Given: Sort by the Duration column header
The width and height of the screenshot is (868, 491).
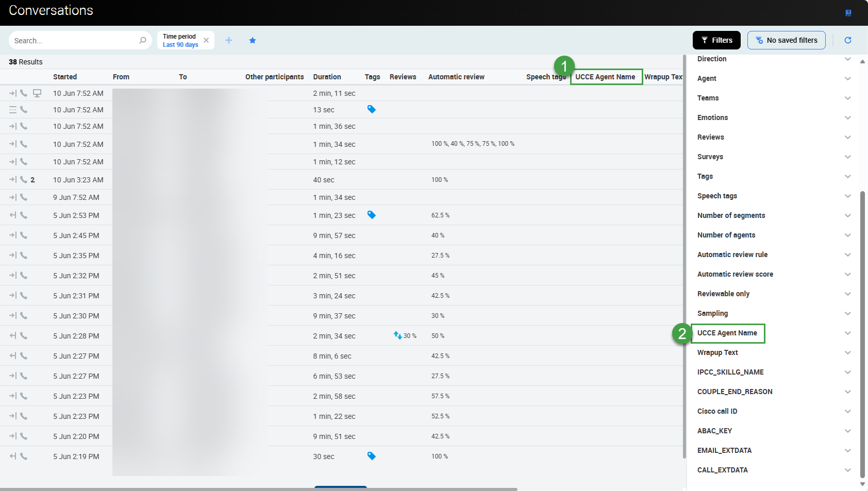Looking at the screenshot, I should click(x=327, y=77).
